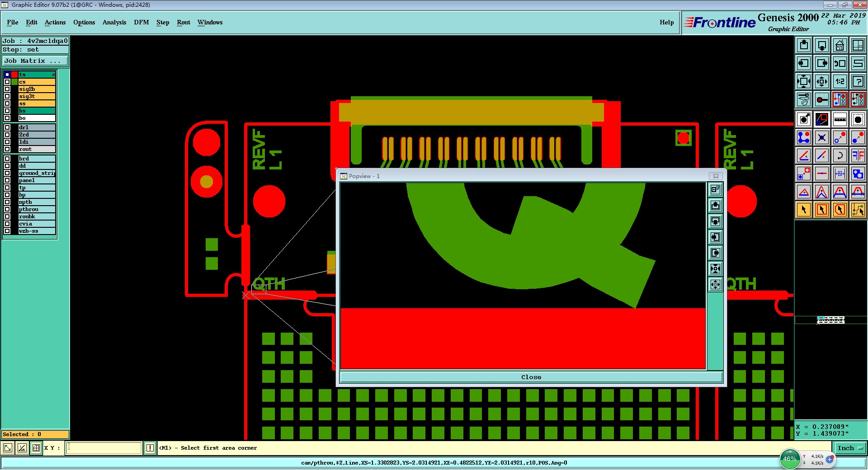Toggle display of the cs layer
The height and width of the screenshot is (470, 868).
(x=7, y=82)
